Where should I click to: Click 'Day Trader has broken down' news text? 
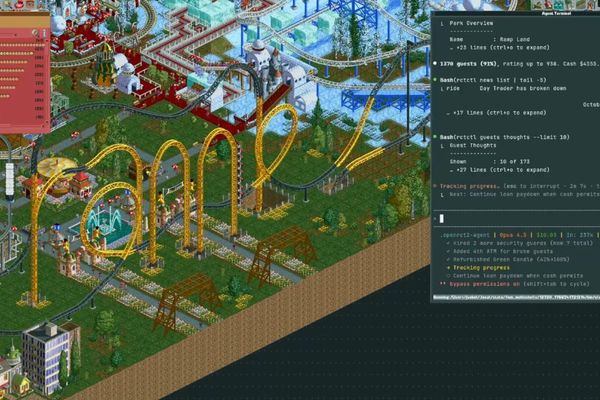[x=523, y=88]
